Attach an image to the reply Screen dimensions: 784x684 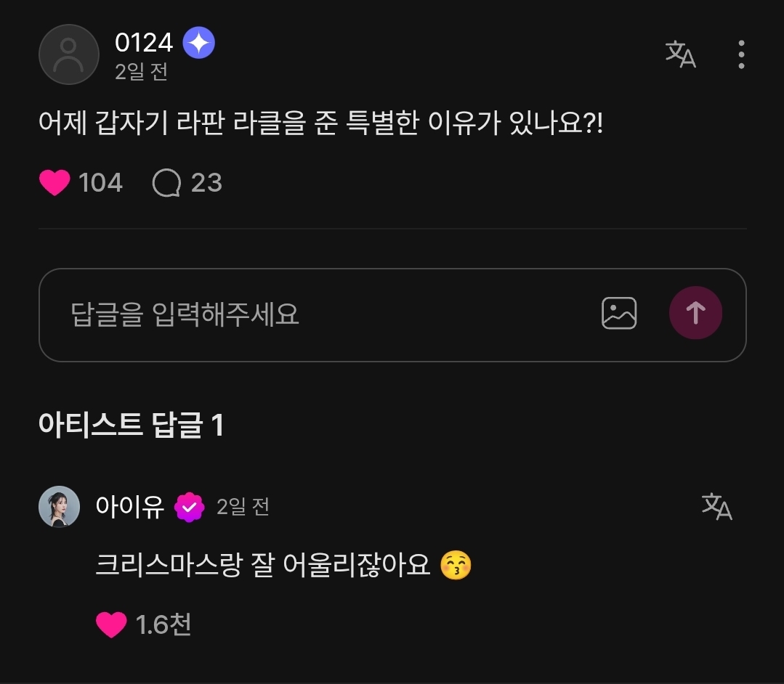[619, 314]
